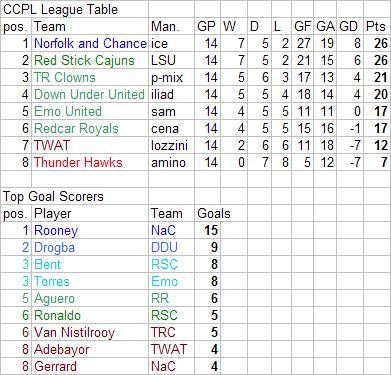Click the GD column header cell
Screen dimensions: 391x375
350,26
